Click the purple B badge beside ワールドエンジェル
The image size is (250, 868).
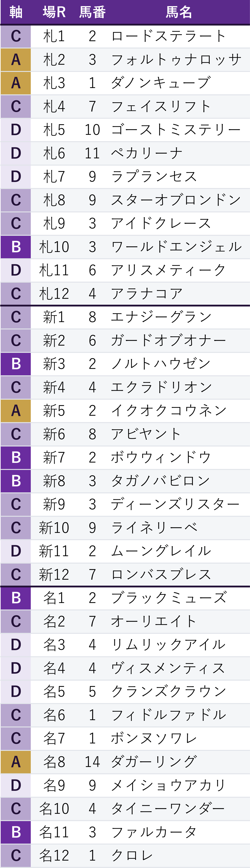click(16, 247)
